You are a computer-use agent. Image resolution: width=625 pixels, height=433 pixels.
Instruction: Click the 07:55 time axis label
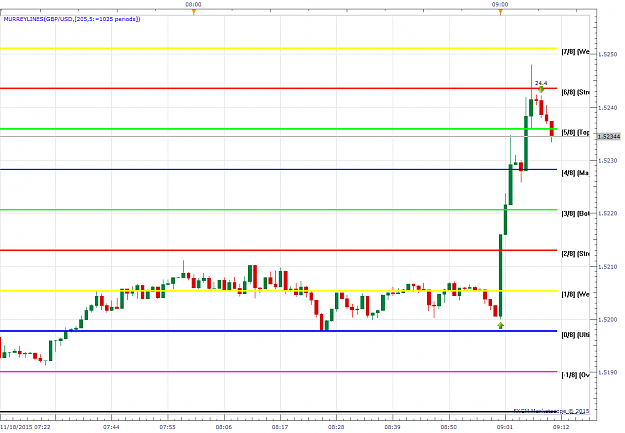[x=167, y=427]
